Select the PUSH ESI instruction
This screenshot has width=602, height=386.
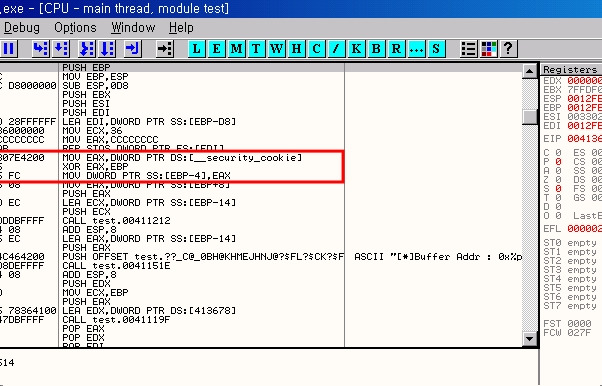[x=86, y=104]
